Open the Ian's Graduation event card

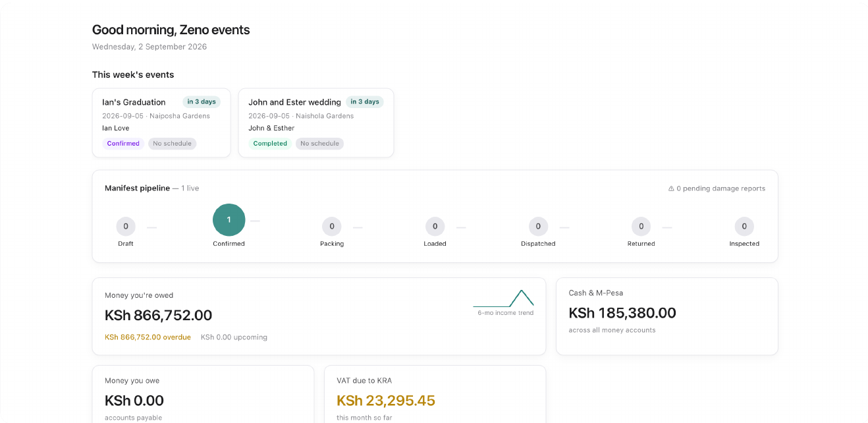(161, 123)
